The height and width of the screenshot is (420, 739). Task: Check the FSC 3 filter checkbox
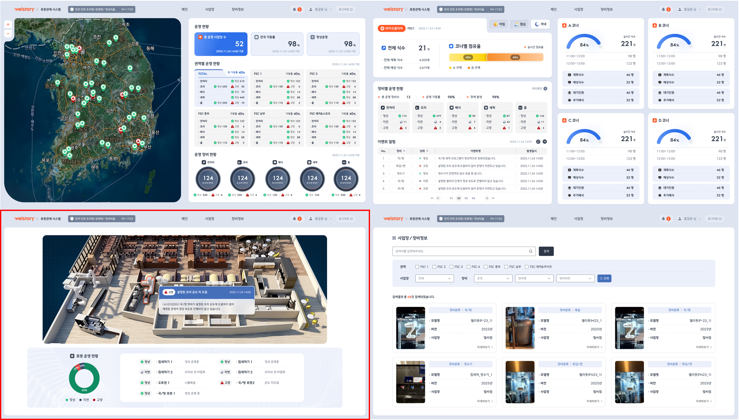452,267
